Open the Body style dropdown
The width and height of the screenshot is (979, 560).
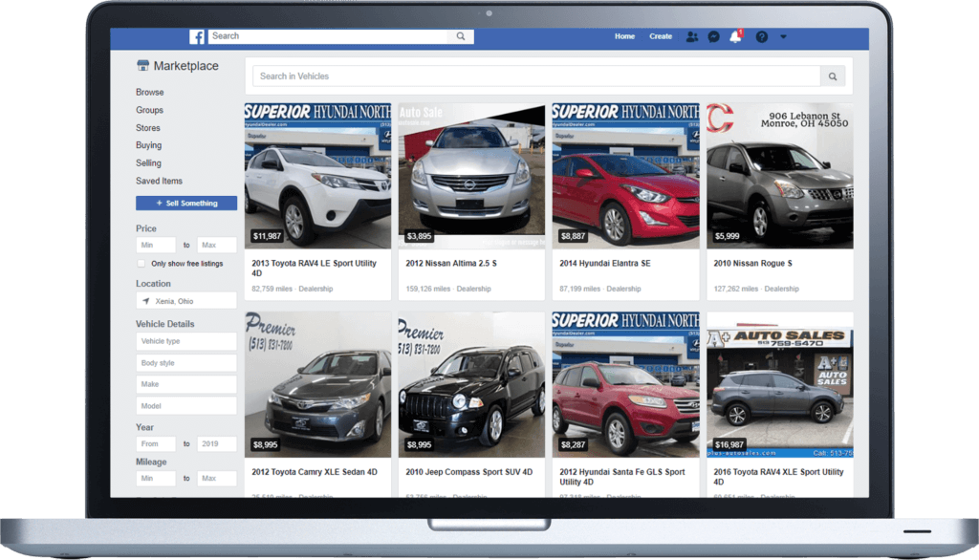point(186,363)
